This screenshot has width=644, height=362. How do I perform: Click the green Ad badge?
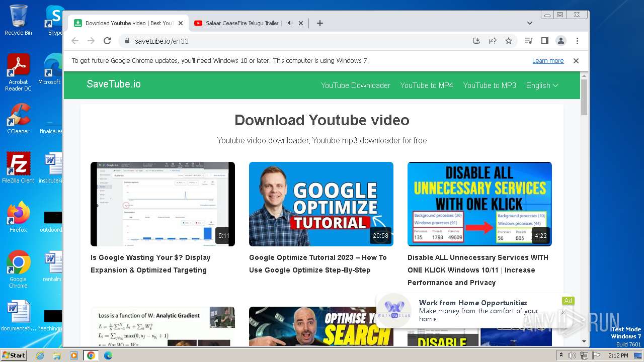click(x=568, y=301)
